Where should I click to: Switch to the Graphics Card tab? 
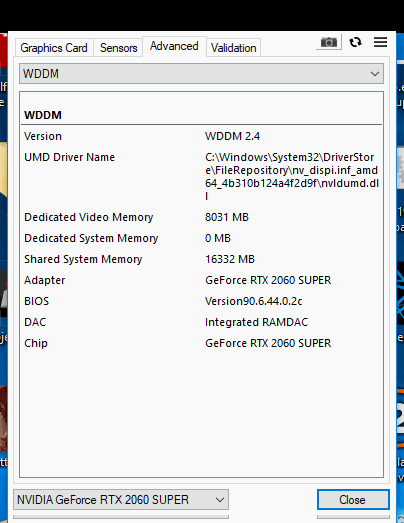(x=54, y=48)
